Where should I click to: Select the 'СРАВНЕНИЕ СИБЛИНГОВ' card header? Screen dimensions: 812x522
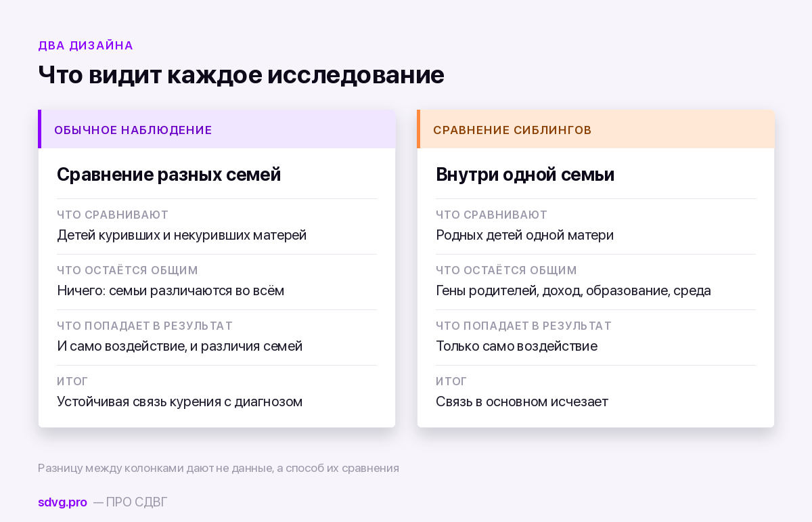(595, 129)
